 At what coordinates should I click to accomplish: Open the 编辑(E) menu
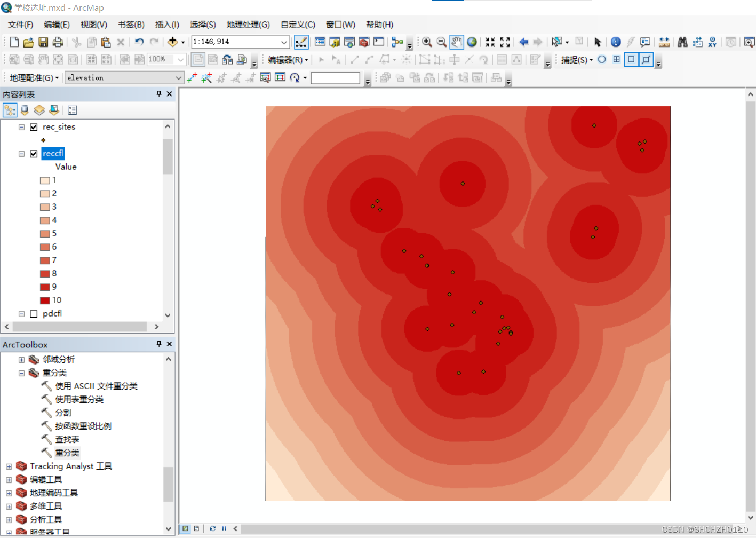(x=57, y=25)
